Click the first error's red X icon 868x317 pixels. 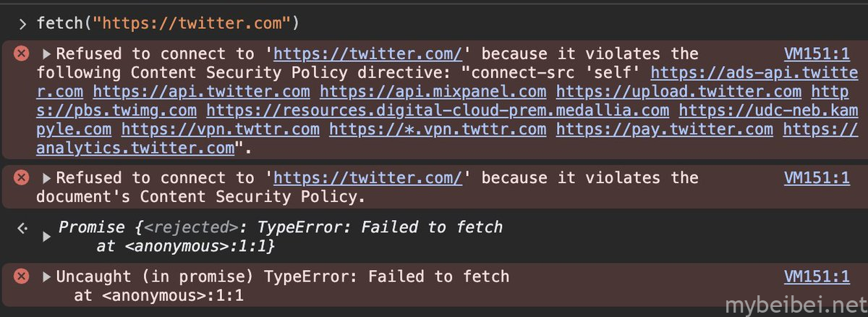(22, 54)
